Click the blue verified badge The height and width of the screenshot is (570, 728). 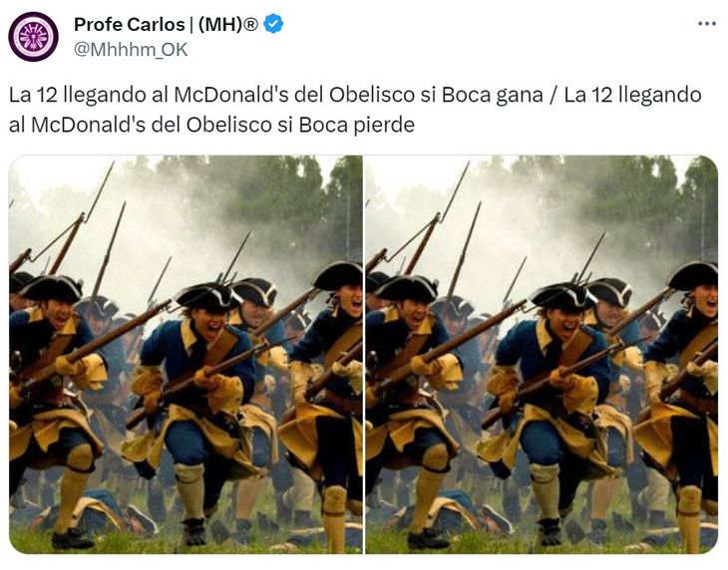point(273,24)
